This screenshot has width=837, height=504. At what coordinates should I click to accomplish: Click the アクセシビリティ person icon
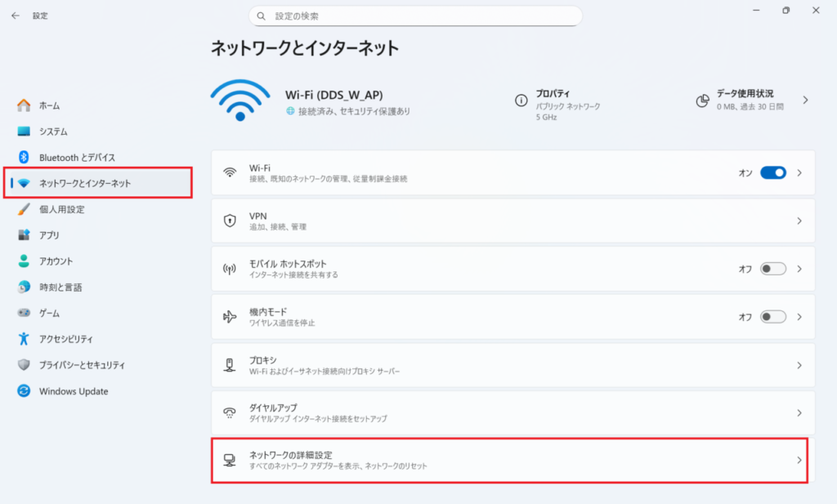[24, 339]
